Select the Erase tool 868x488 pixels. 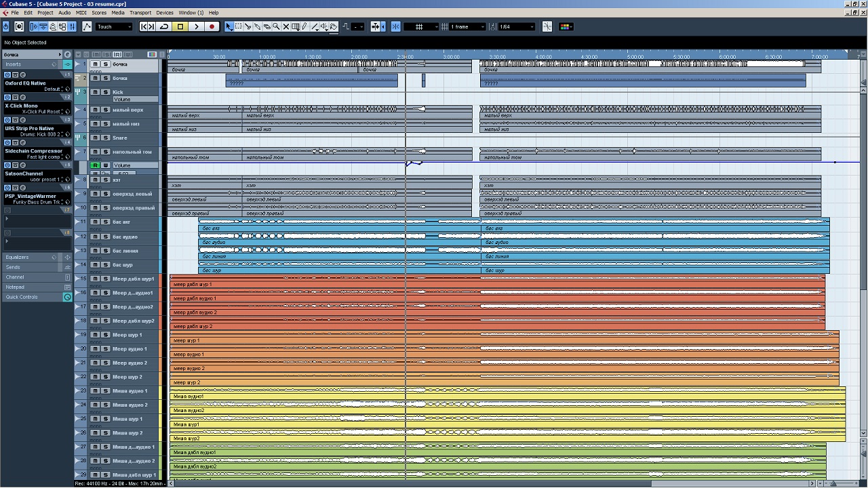[267, 26]
